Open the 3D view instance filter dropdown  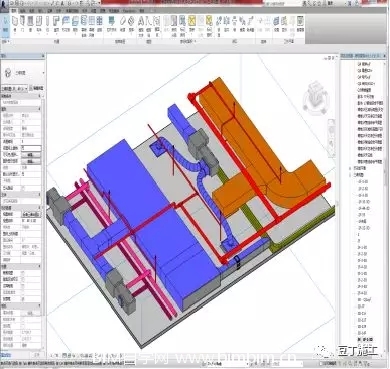pos(15,89)
